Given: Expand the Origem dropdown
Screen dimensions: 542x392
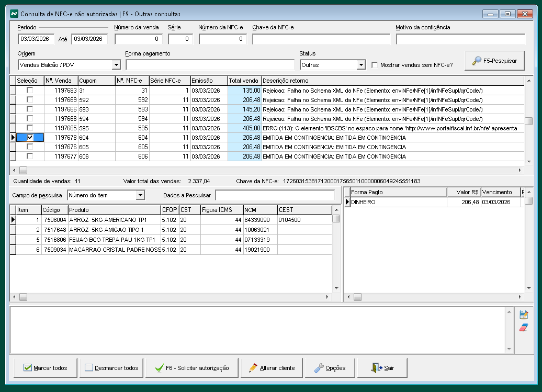Looking at the screenshot, I should click(x=116, y=65).
